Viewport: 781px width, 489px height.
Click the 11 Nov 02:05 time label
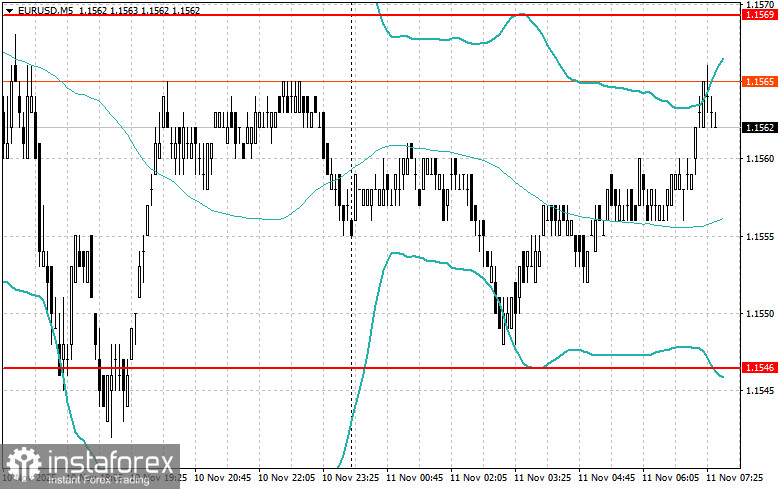pos(478,478)
